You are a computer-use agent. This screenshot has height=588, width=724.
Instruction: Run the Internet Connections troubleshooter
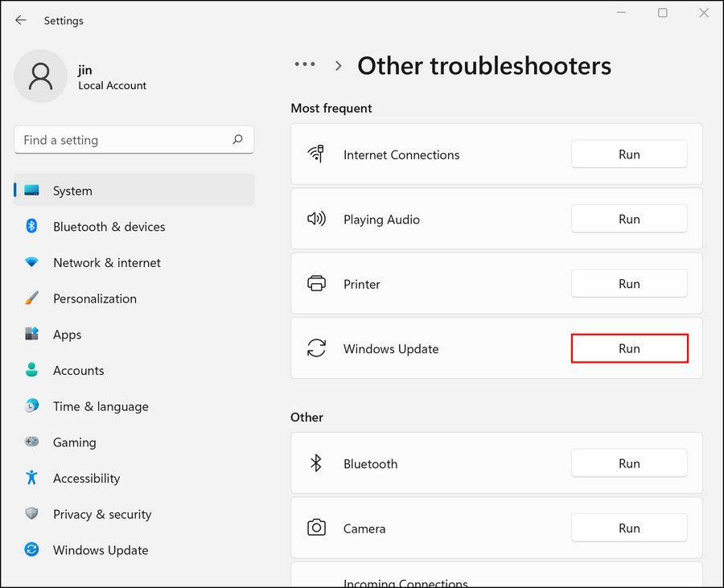pyautogui.click(x=629, y=154)
